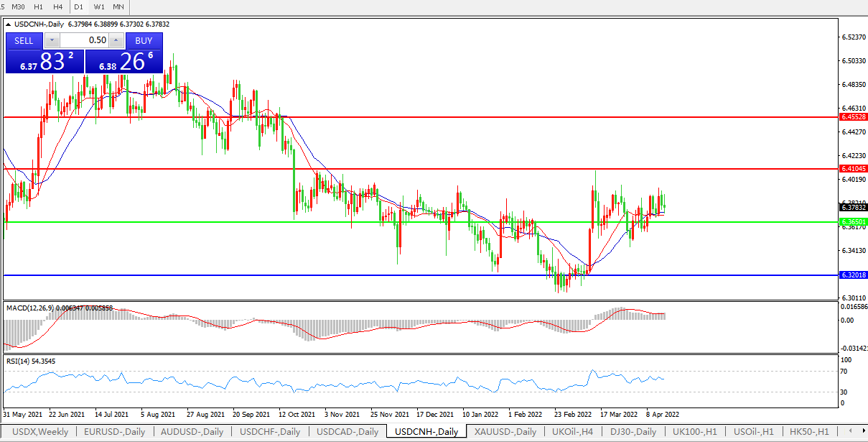Switch to EURUSD-,Daily chart tab
868x442 pixels.
pyautogui.click(x=114, y=432)
